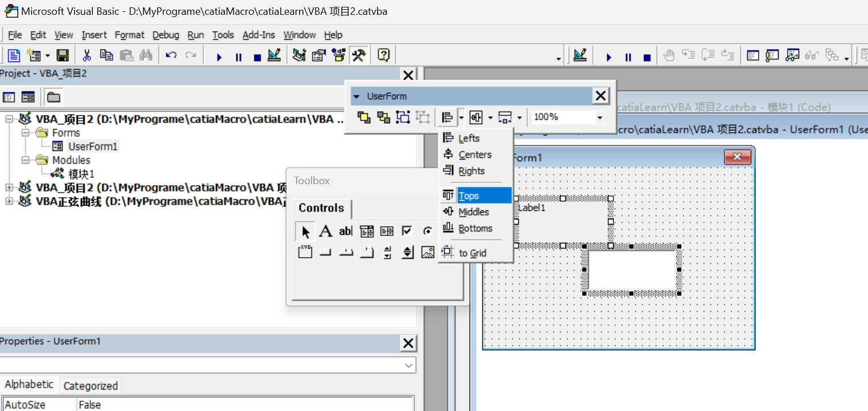The width and height of the screenshot is (868, 411).
Task: Click the Copy icon in the Standard toolbar
Action: (107, 55)
